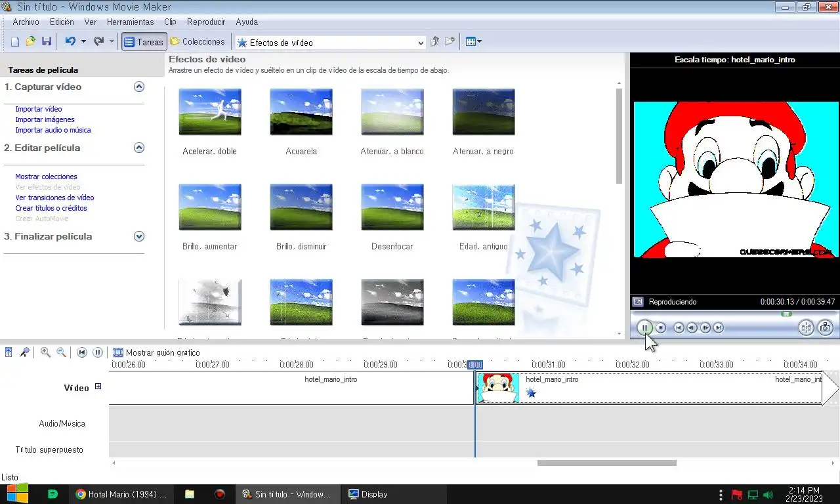Save the project with the floppy disk icon
The width and height of the screenshot is (840, 504).
click(47, 41)
